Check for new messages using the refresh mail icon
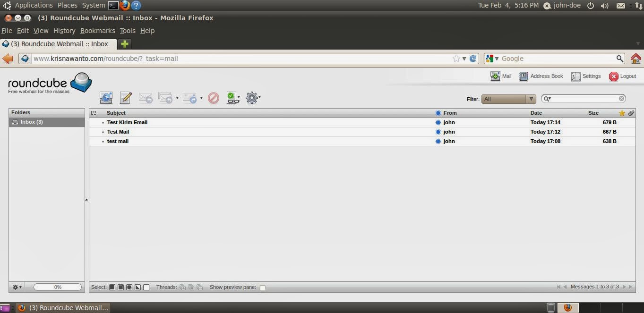The width and height of the screenshot is (644, 313). (x=106, y=98)
